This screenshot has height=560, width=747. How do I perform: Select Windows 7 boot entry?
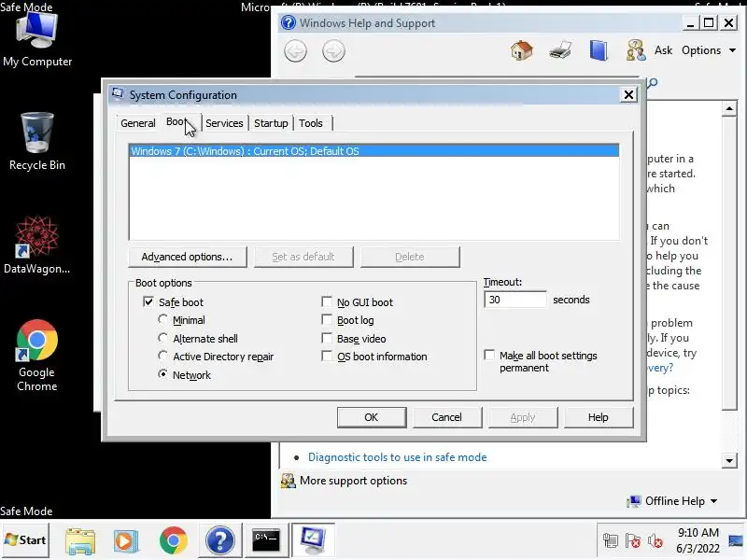point(374,151)
